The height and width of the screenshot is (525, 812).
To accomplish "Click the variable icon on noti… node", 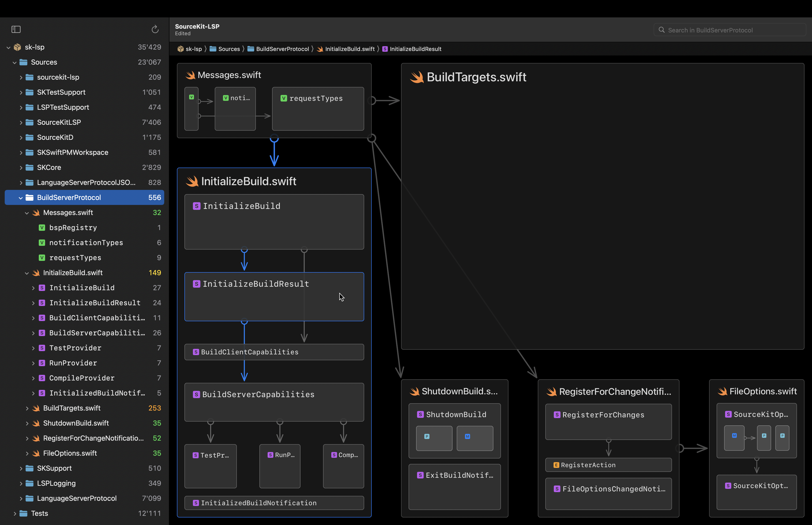I will click(226, 98).
